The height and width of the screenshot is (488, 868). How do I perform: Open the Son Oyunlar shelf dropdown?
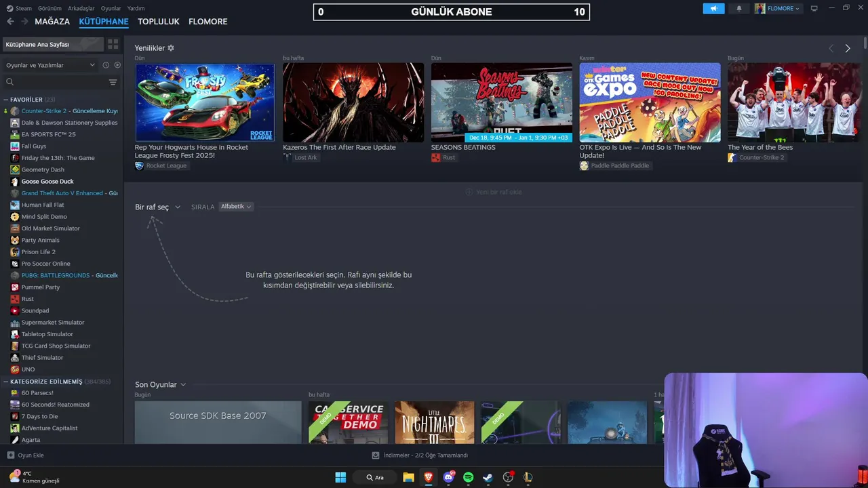point(160,385)
